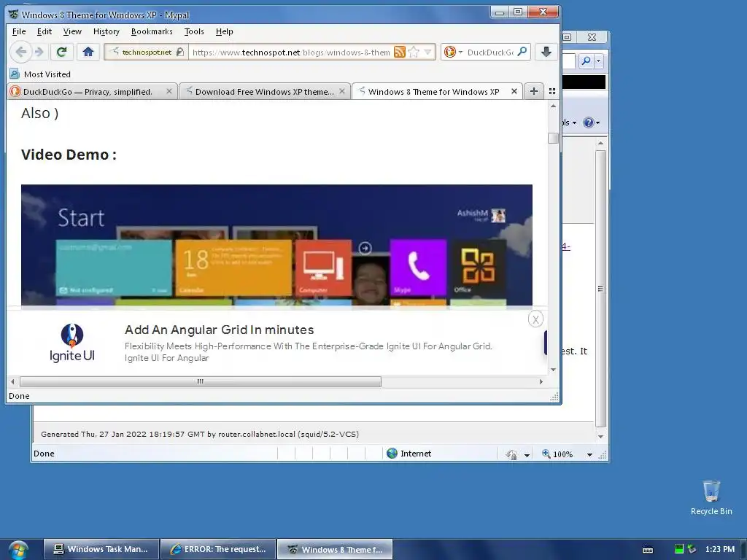Click the Windows 8 Theme taskbar button
Screen dimensions: 747x560
point(335,549)
